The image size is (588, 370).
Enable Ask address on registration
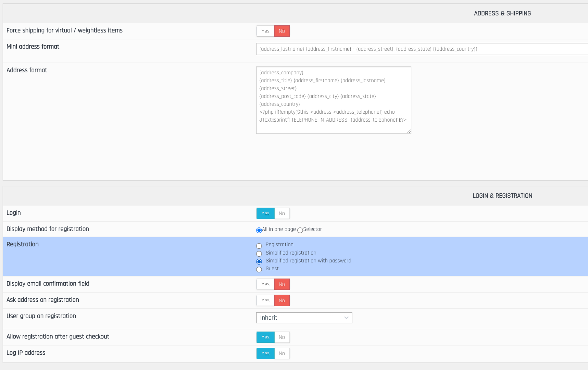click(x=265, y=300)
